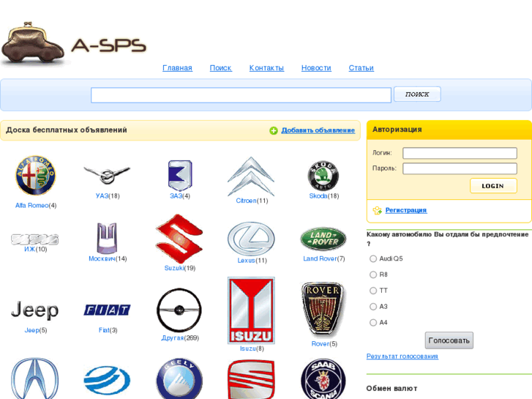The image size is (532, 399).
Task: Open the Citroen chevron logo
Action: pyautogui.click(x=251, y=176)
